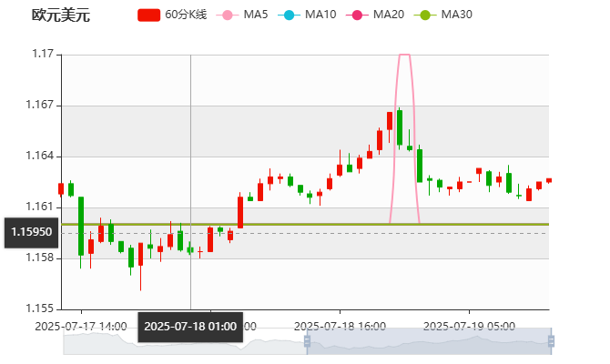Screen dimensions: 610x364
Task: Toggle the 60分K线 legend series
Action: (x=172, y=15)
